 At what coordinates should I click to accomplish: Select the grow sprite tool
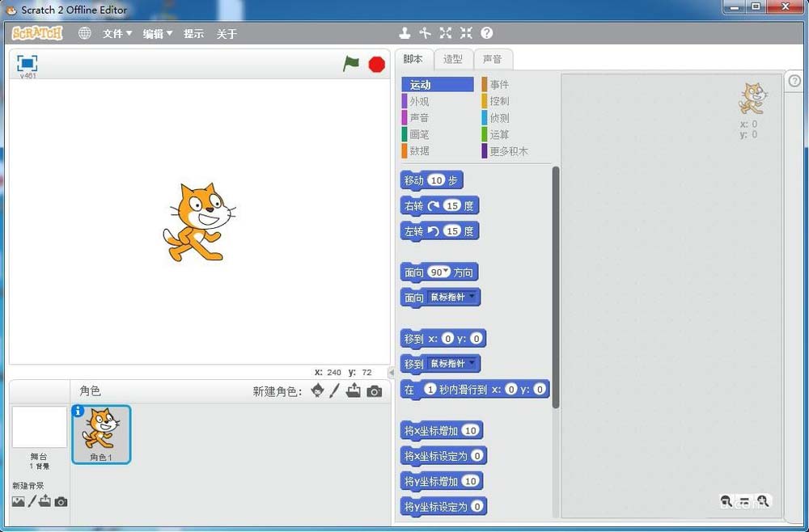point(446,33)
